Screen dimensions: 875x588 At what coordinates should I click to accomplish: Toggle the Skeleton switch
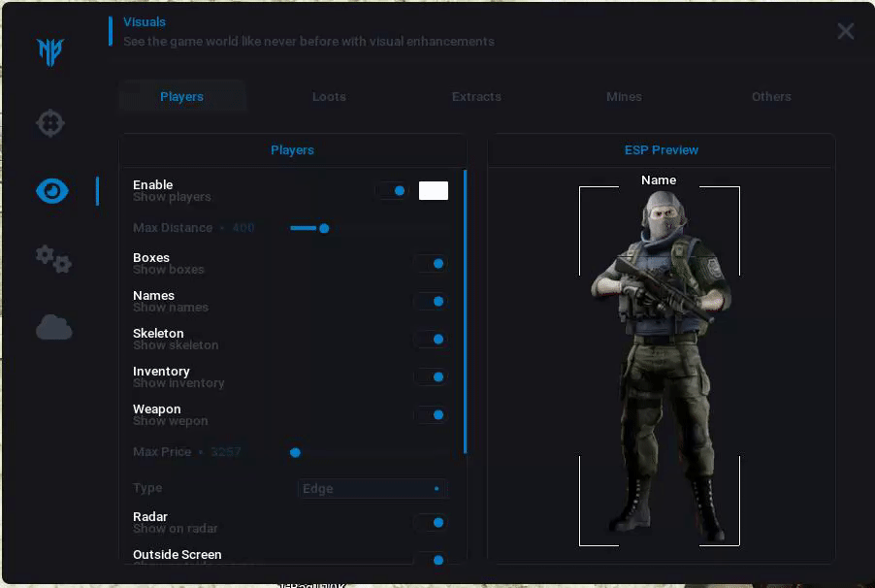(431, 340)
